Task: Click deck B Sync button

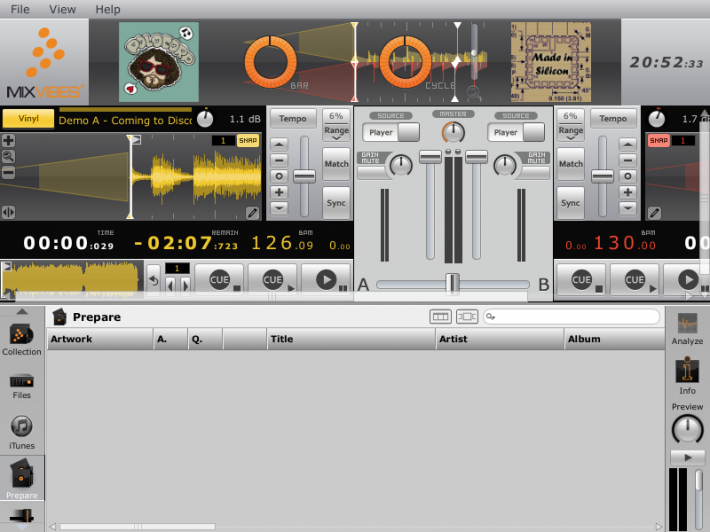Action: [570, 203]
